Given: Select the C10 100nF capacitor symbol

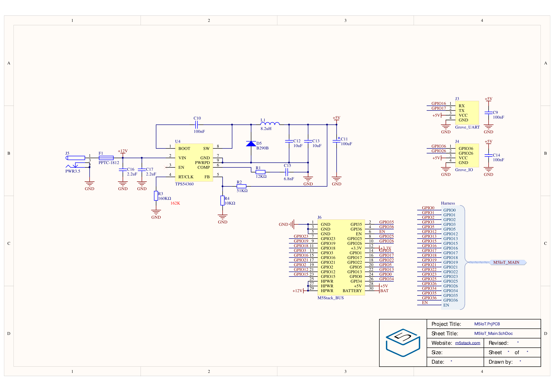Looking at the screenshot, I should (x=197, y=125).
